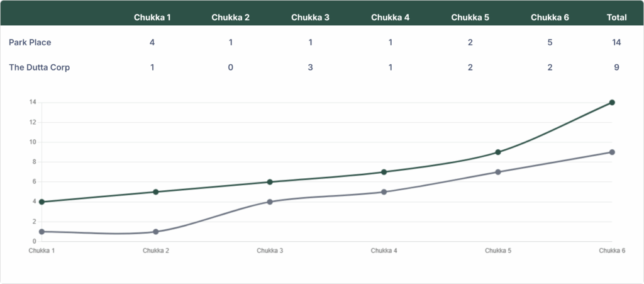Select the Park Place team name
The width and height of the screenshot is (644, 284).
[x=30, y=42]
